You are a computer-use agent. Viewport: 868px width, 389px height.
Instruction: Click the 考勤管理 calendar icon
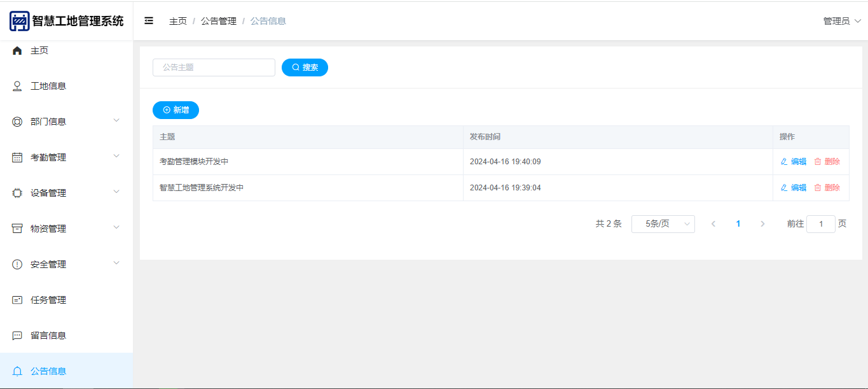[x=17, y=157]
